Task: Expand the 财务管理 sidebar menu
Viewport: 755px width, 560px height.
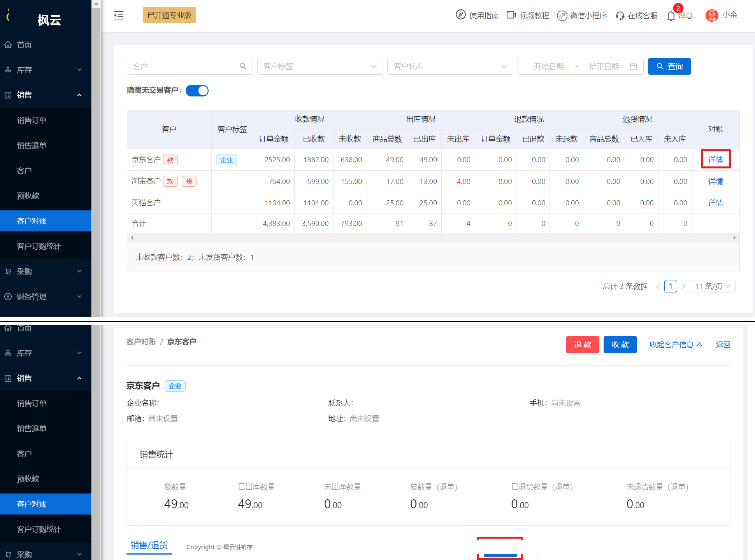Action: (x=46, y=297)
